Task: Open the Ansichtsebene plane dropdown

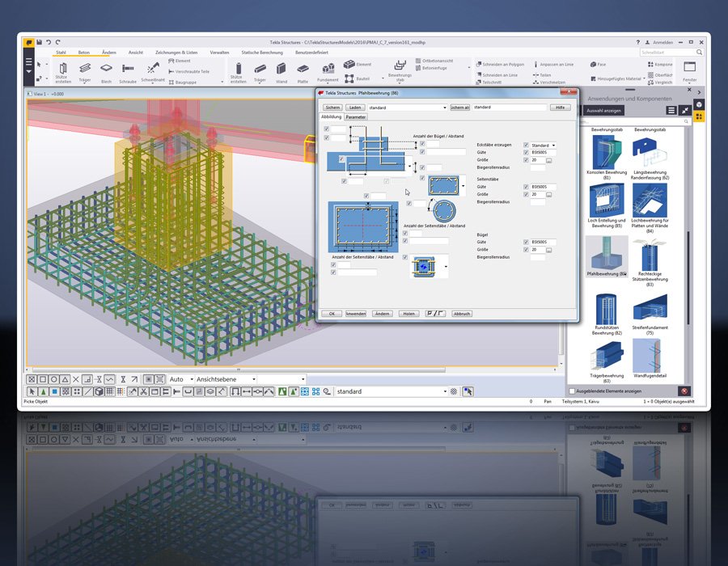Action: click(253, 379)
